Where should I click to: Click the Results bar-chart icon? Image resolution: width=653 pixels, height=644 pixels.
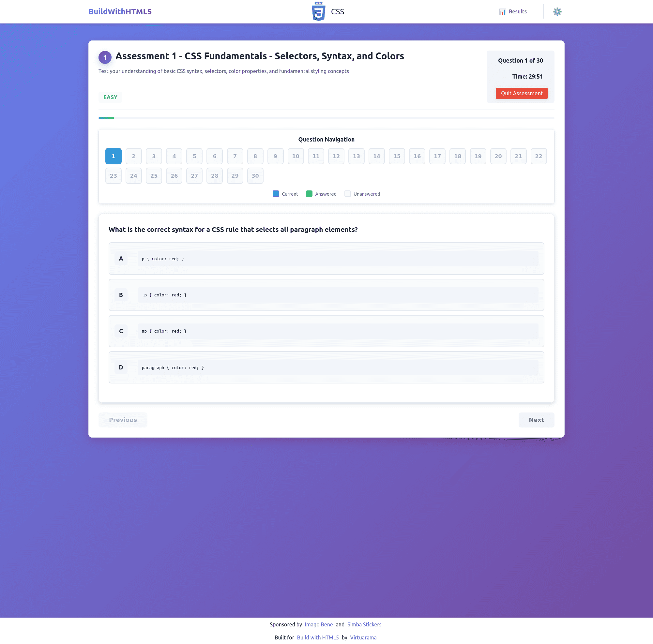pyautogui.click(x=502, y=11)
